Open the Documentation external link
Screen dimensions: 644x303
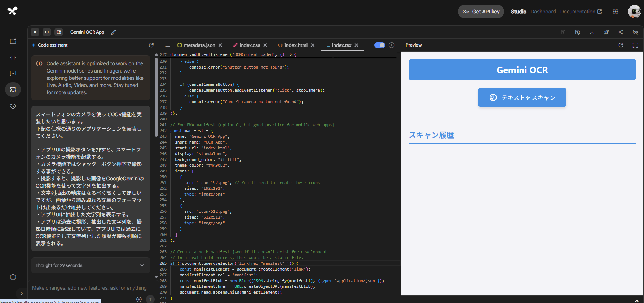coord(581,12)
